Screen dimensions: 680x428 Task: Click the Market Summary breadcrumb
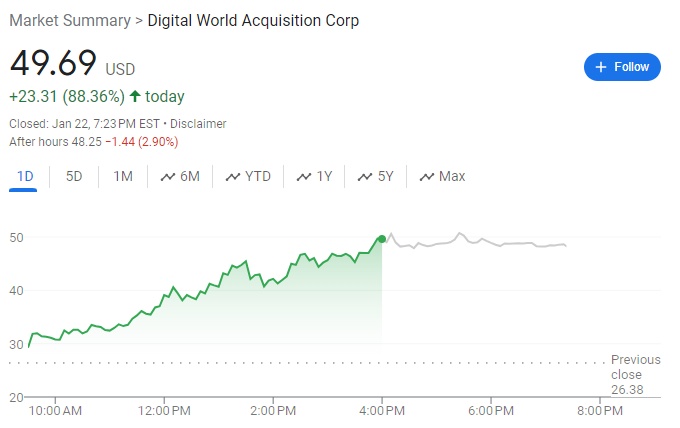69,21
